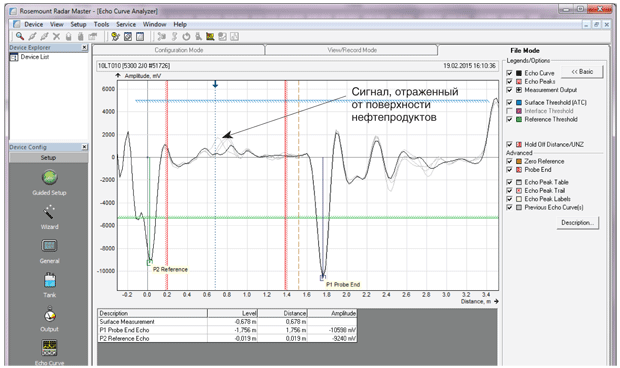Click the Device List icon in explorer

point(14,57)
